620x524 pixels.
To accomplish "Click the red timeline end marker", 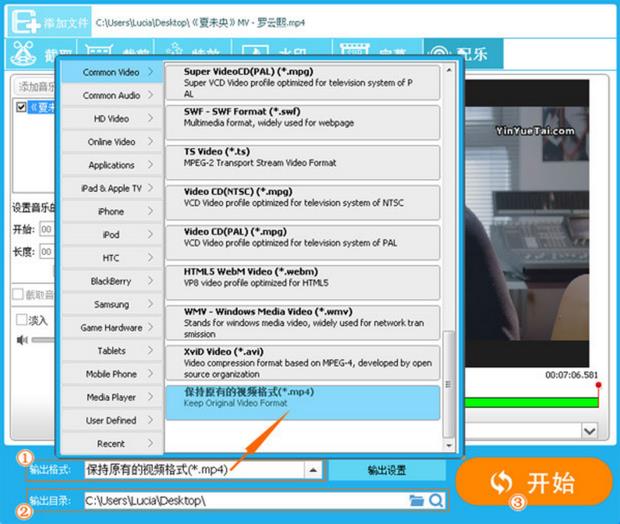I will [x=598, y=386].
